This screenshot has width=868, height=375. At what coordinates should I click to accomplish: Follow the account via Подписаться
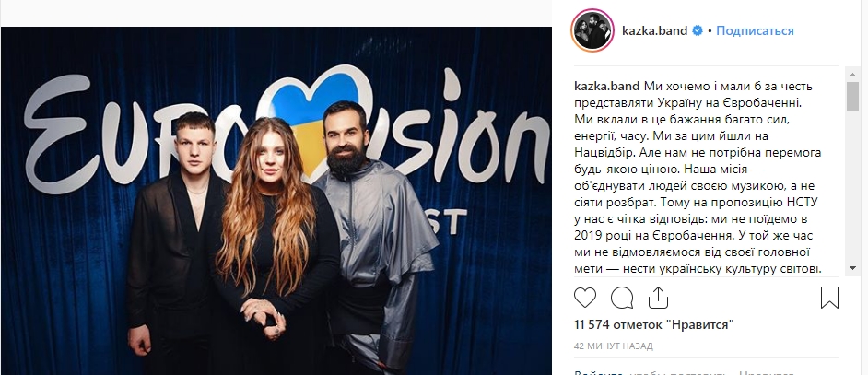click(x=755, y=31)
